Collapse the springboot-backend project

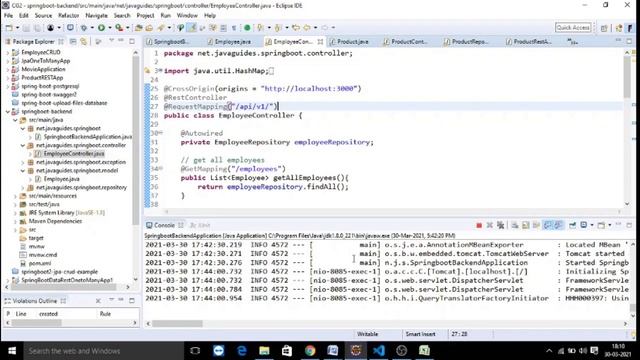click(7, 111)
